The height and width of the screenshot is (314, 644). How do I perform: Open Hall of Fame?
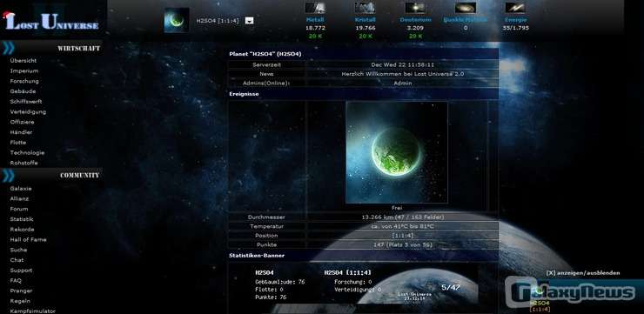click(29, 240)
